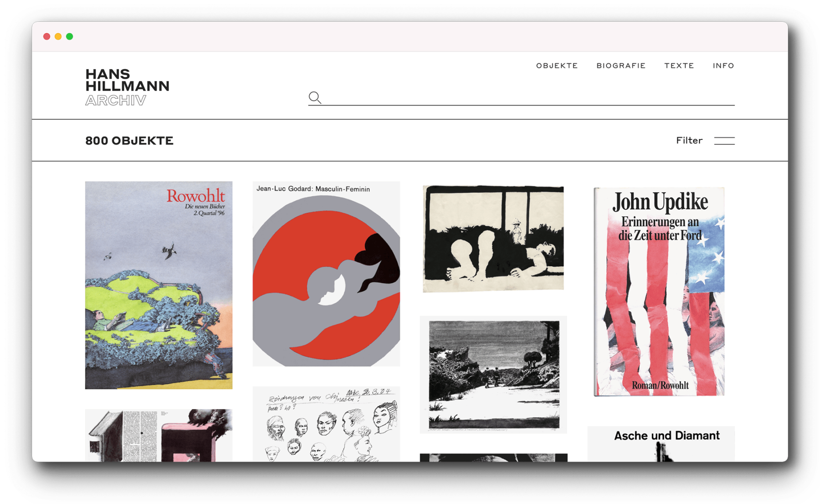
Task: Click the Hans Hillmann Archiv logo
Action: [x=127, y=87]
